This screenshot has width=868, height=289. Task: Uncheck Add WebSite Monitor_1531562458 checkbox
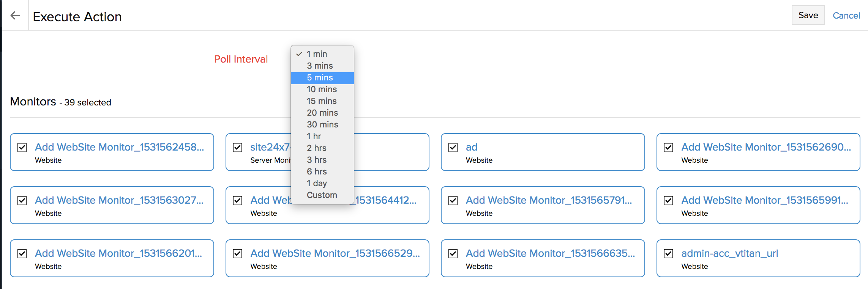point(22,148)
